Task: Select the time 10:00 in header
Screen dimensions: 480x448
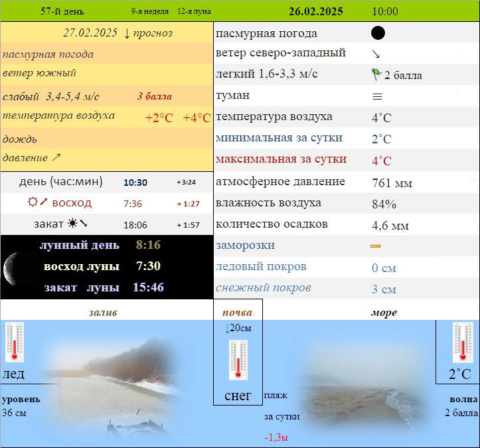Action: tap(385, 11)
